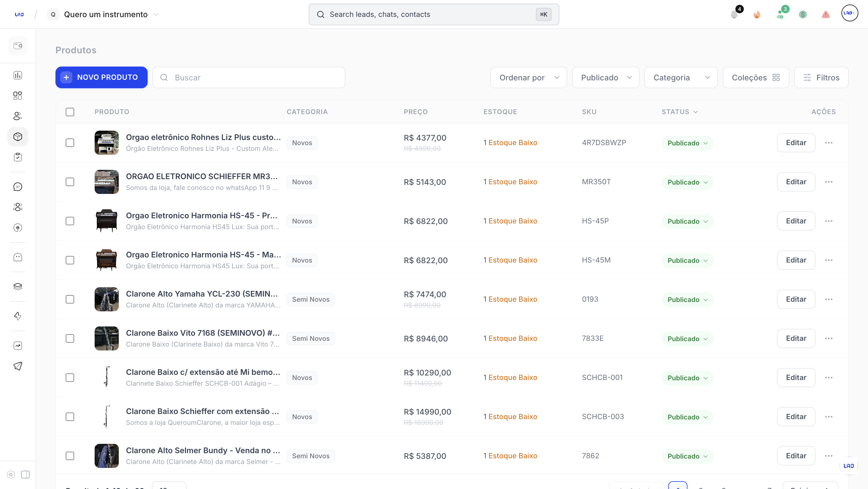Viewport: 868px width, 489px height.
Task: Open the Publicado filter dropdown in toolbar
Action: [x=606, y=78]
